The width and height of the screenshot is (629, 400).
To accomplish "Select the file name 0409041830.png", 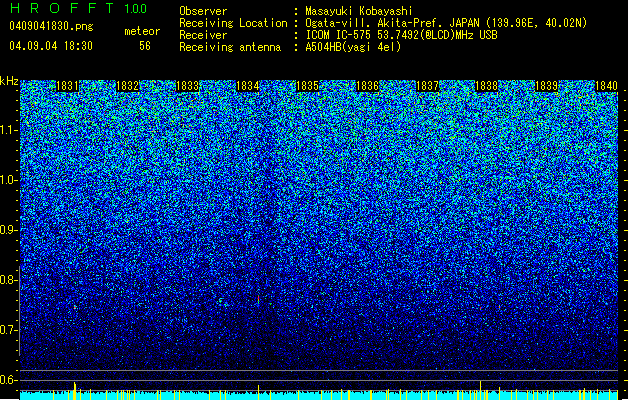I will coord(51,26).
